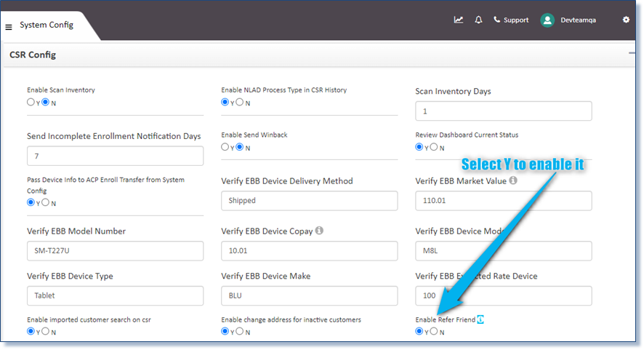Focus the Scan Inventory Days field
Image resolution: width=644 pixels, height=350 pixels.
pyautogui.click(x=504, y=111)
